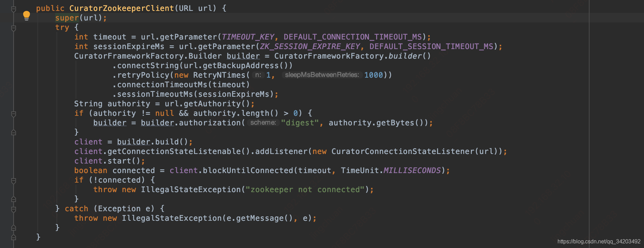Click the '.retryPolicy' method call
644x248 pixels.
pyautogui.click(x=141, y=75)
